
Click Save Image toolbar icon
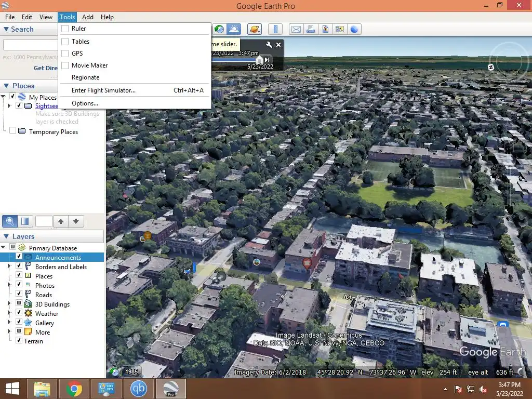pos(325,29)
